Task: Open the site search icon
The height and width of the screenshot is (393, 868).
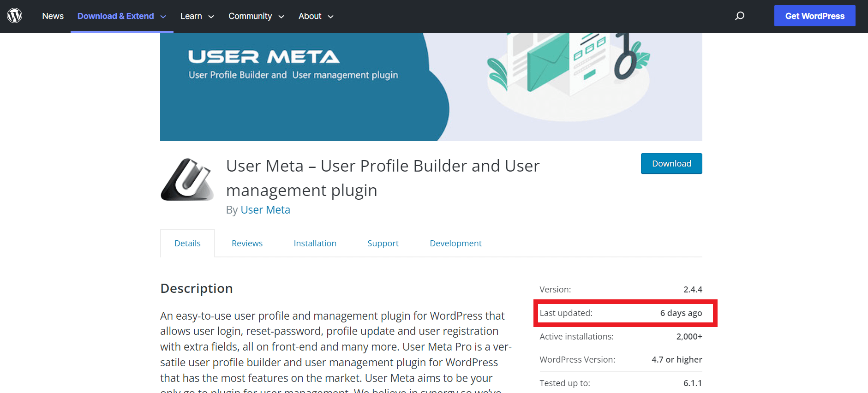Action: (x=740, y=16)
